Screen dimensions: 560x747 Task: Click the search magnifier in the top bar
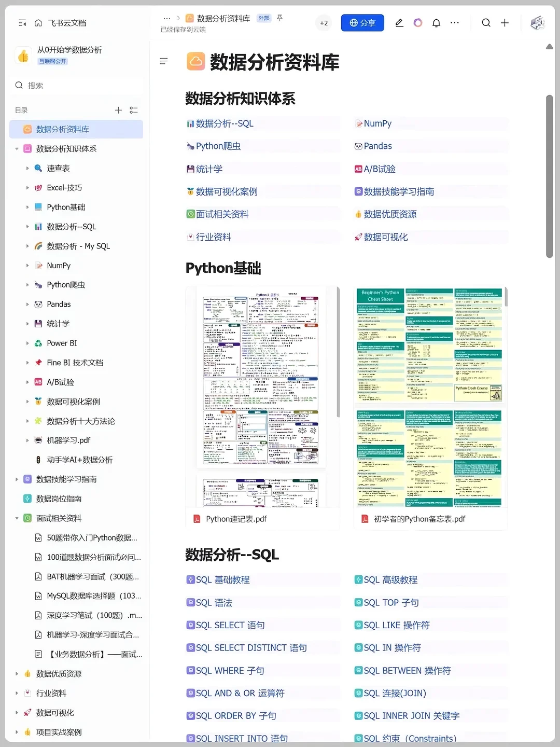click(x=486, y=23)
